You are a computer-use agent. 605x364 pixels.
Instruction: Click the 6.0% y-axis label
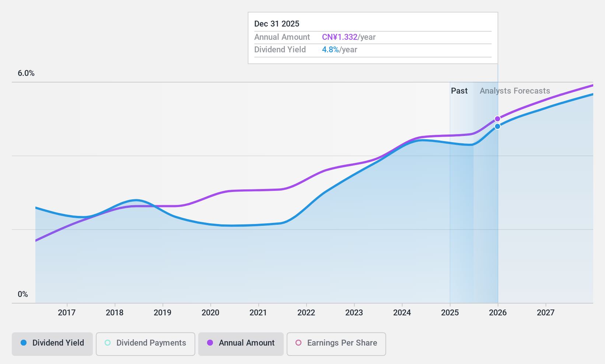(26, 73)
